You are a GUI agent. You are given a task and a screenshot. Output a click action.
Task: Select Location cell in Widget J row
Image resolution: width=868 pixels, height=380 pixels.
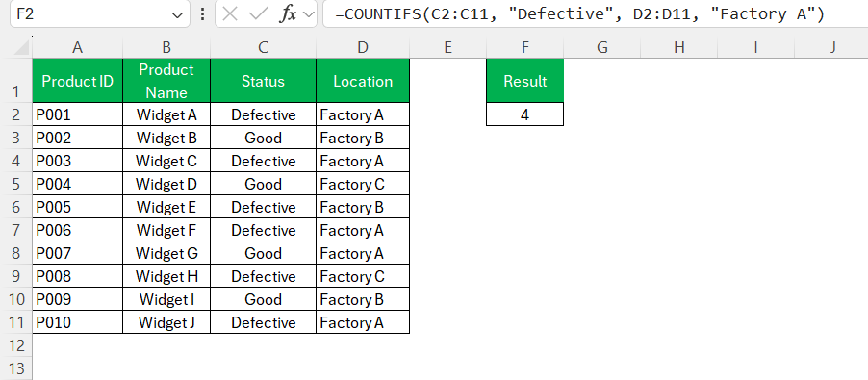(363, 322)
